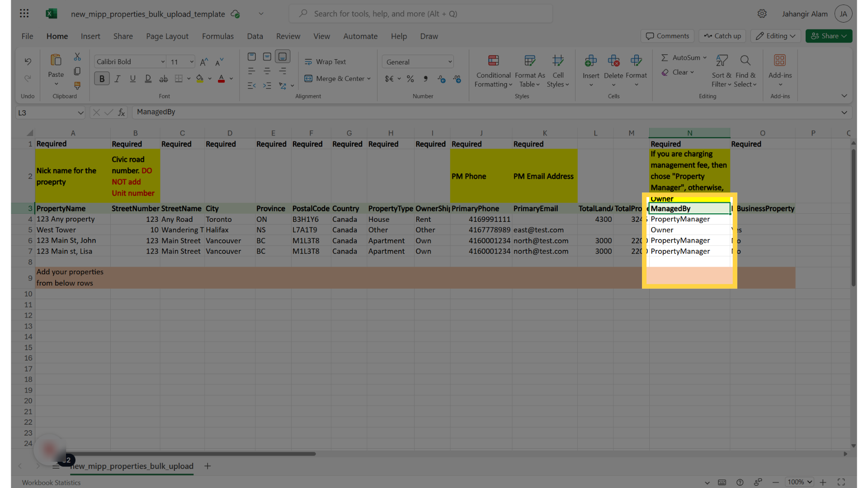Click the AutoSum button
Screen dimensions: 868x488
pos(684,58)
